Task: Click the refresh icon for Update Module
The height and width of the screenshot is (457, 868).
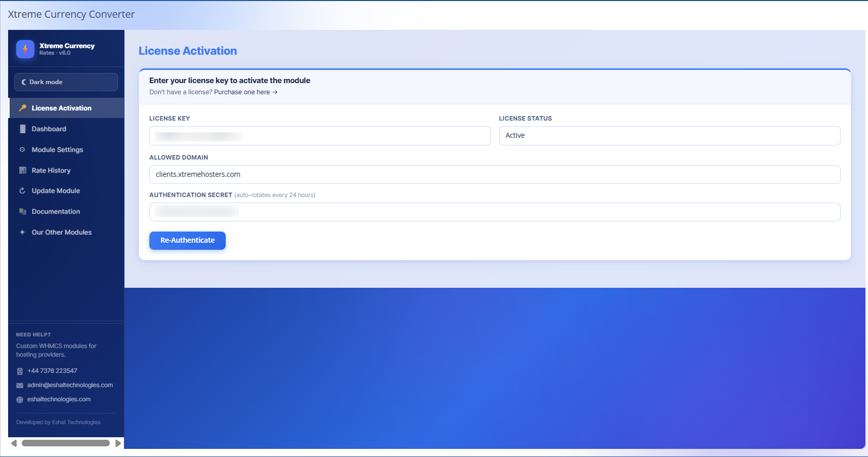Action: [22, 191]
